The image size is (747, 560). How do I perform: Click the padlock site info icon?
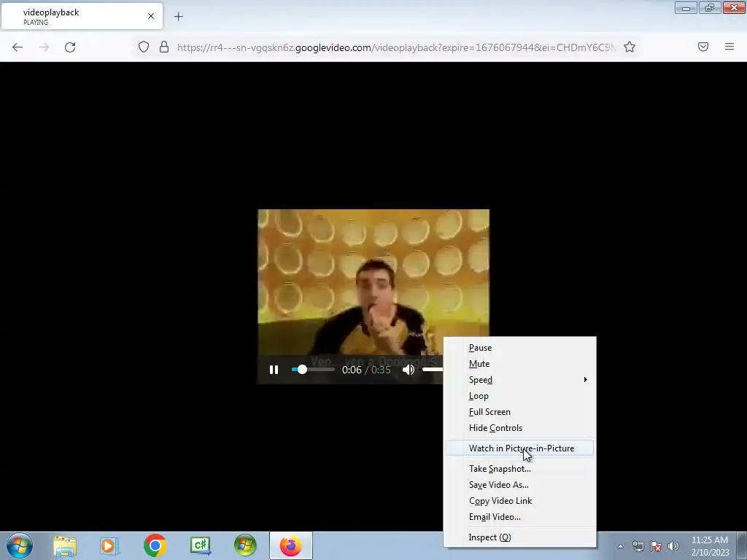click(164, 47)
